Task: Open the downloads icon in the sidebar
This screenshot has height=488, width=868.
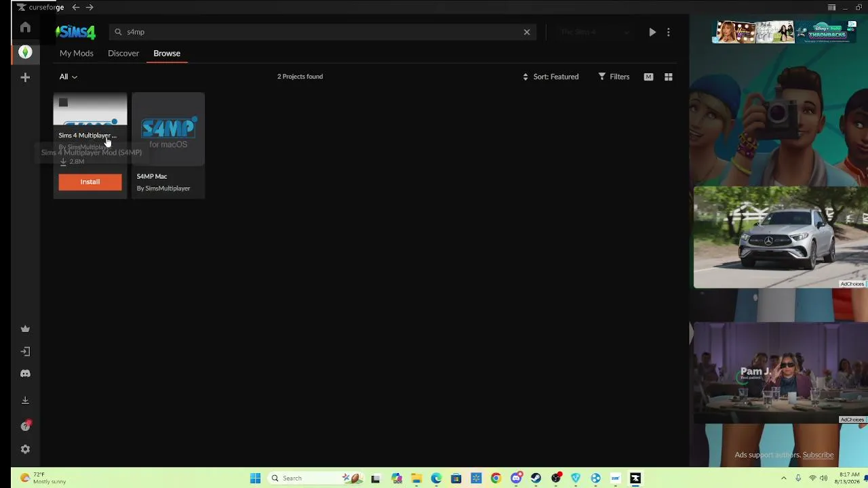Action: (25, 401)
